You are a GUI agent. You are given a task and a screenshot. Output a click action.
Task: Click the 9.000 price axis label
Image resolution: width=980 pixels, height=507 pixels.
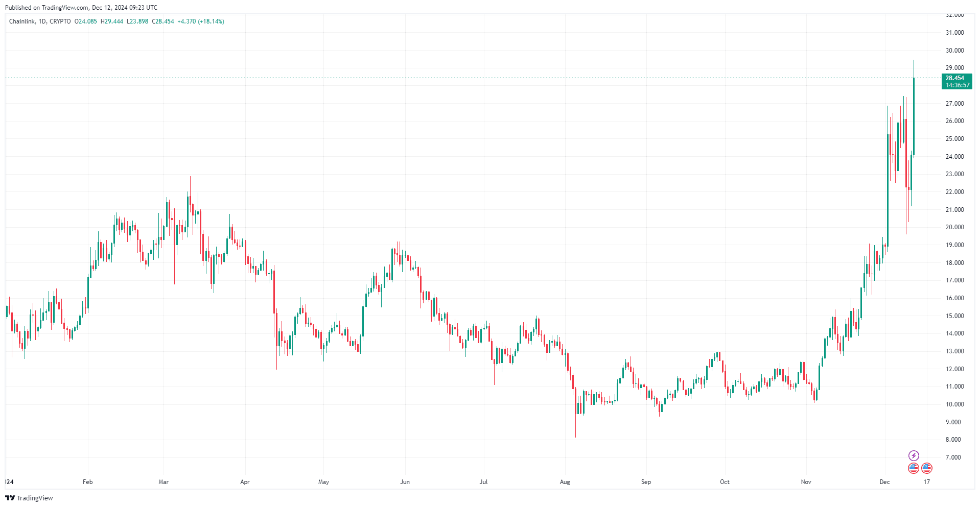pyautogui.click(x=953, y=422)
